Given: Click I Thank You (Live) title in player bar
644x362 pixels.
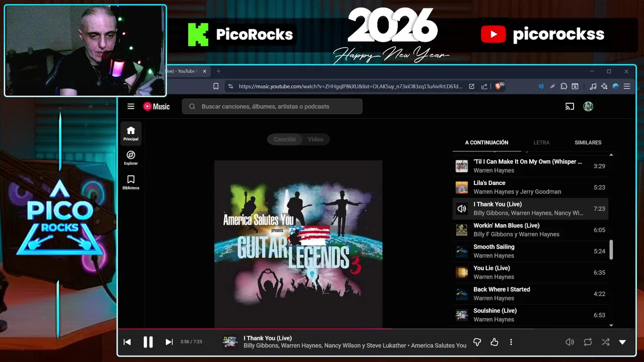Looking at the screenshot, I should coord(268,338).
